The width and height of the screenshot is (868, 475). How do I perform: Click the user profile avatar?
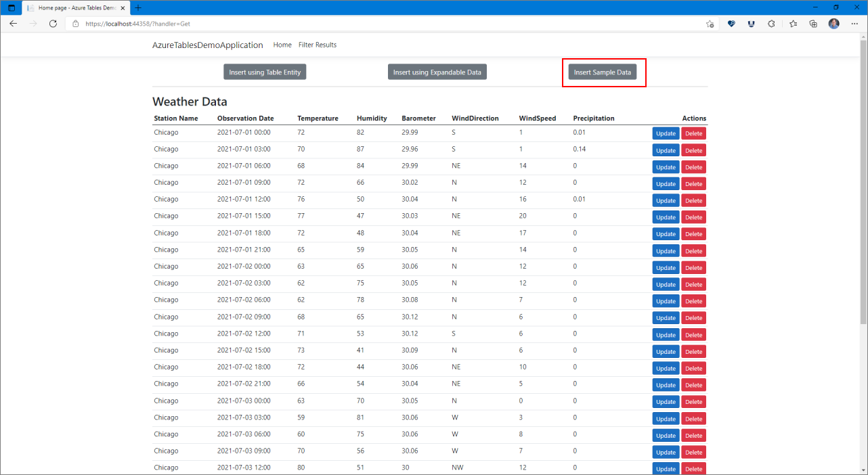[833, 24]
